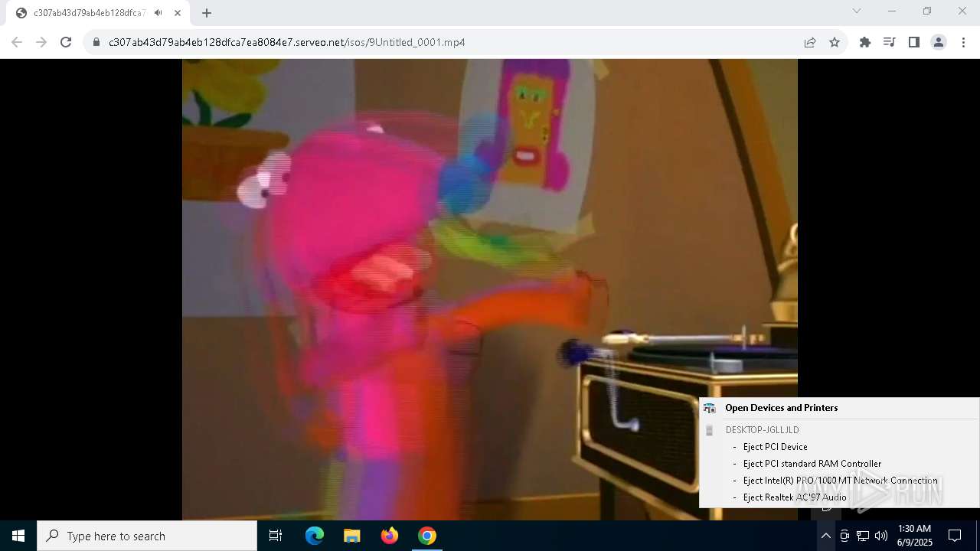Expand tab search chevron in title bar
This screenshot has height=551, width=980.
point(857,11)
